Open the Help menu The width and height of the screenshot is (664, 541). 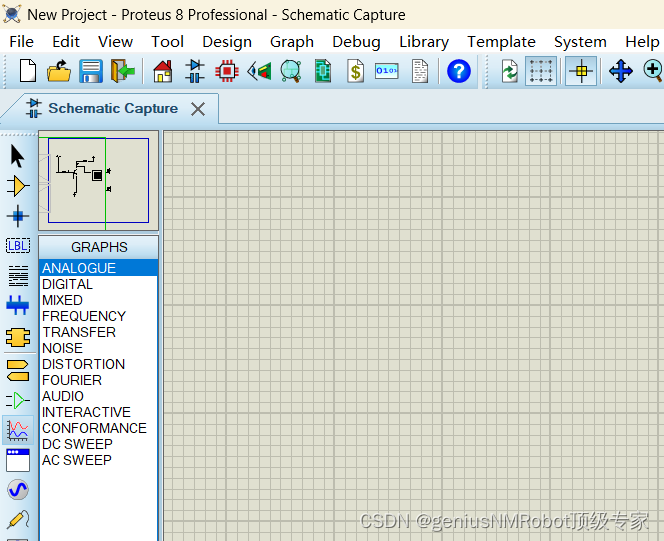point(642,41)
